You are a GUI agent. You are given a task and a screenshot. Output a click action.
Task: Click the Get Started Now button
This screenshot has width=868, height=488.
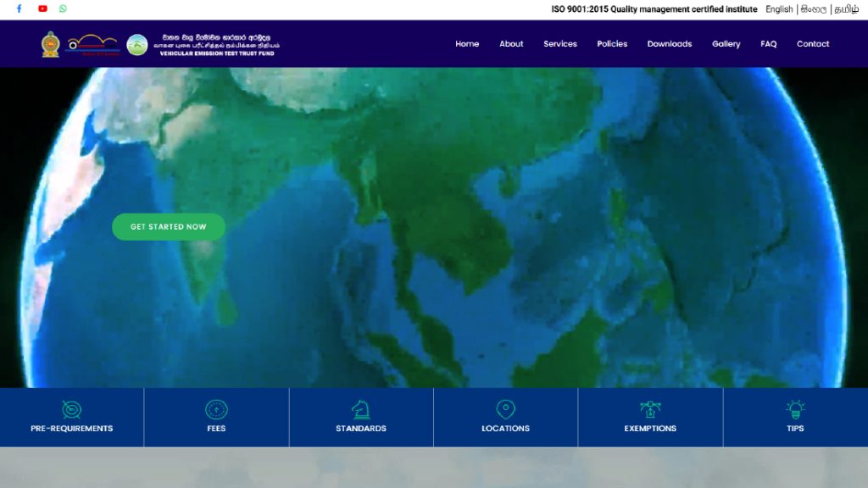169,227
